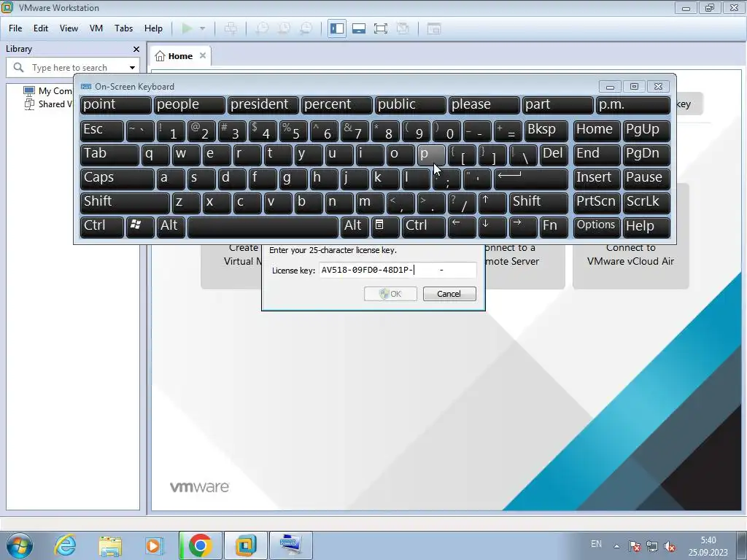Click the up arrow key on keyboard

point(492,203)
